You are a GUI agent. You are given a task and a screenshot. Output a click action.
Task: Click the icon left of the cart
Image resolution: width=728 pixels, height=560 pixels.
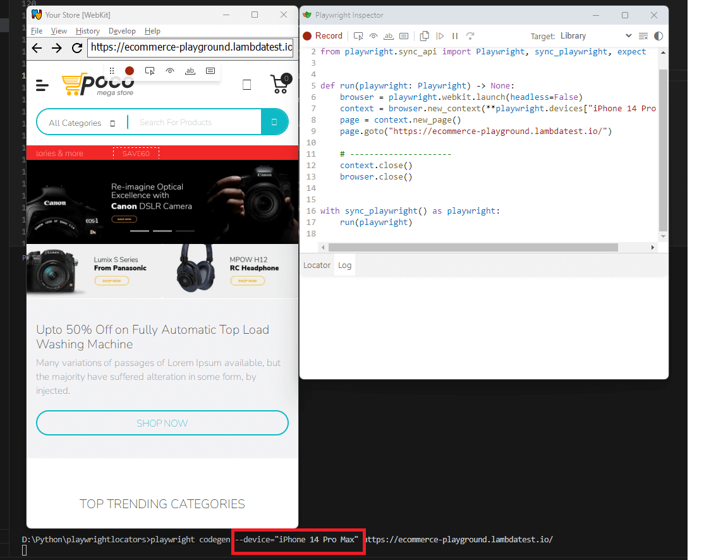tap(247, 85)
